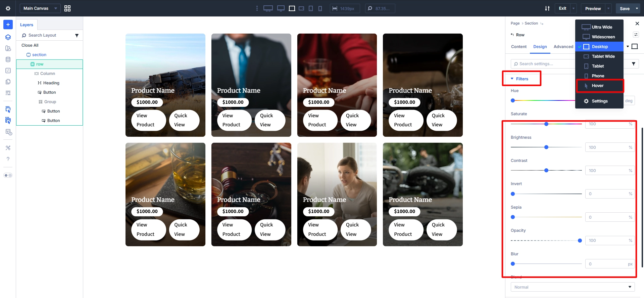Select the widescreen viewport icon in top bar
Viewport: 644px width, 298px height.
point(281,8)
